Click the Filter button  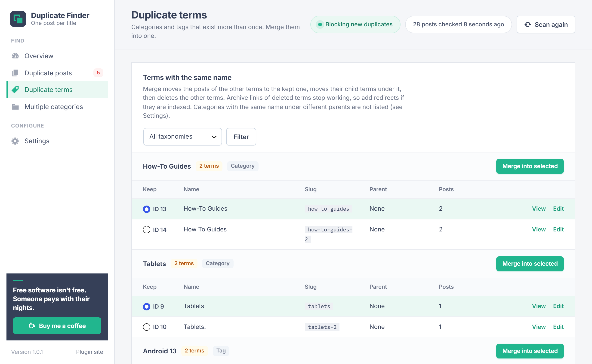pos(241,137)
